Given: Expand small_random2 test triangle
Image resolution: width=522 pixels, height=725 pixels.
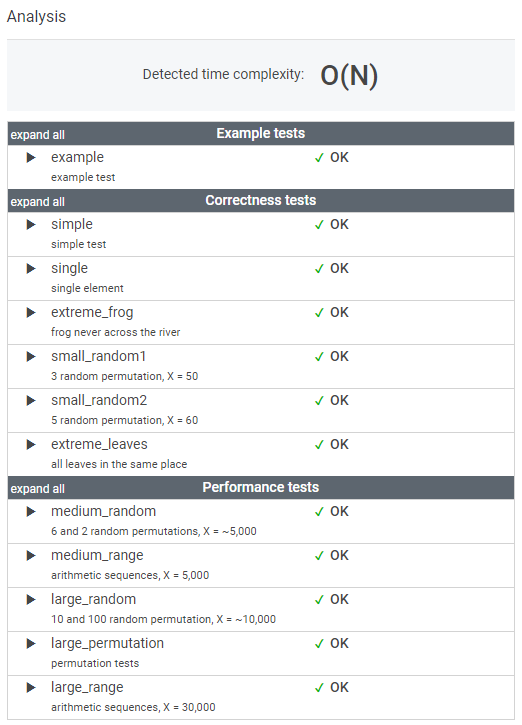Looking at the screenshot, I should pos(31,400).
